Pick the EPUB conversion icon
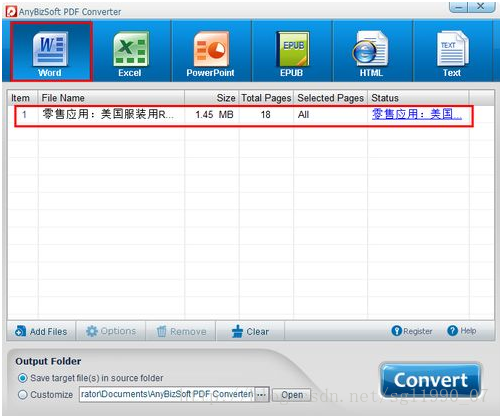 pyautogui.click(x=292, y=52)
